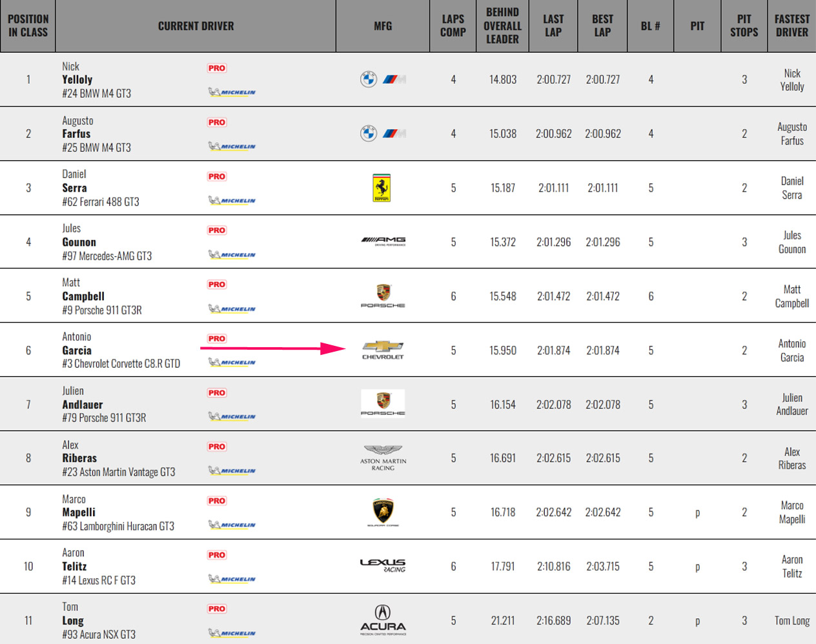Click the Aston Martin Racing logo

[x=383, y=458]
